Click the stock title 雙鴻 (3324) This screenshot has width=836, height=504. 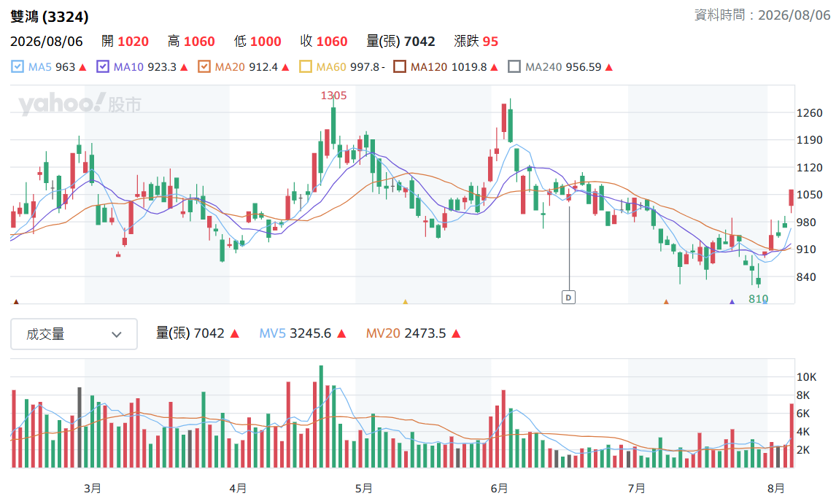(50, 17)
